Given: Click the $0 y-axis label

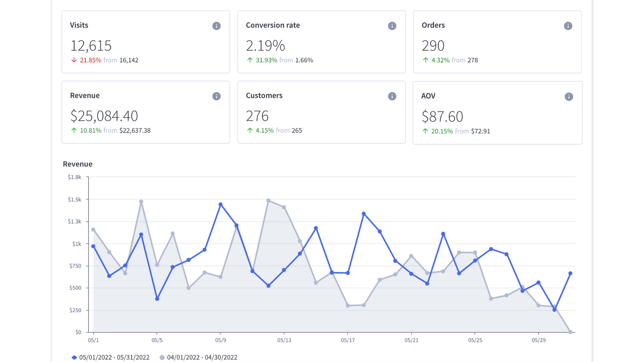Looking at the screenshot, I should click(78, 332).
